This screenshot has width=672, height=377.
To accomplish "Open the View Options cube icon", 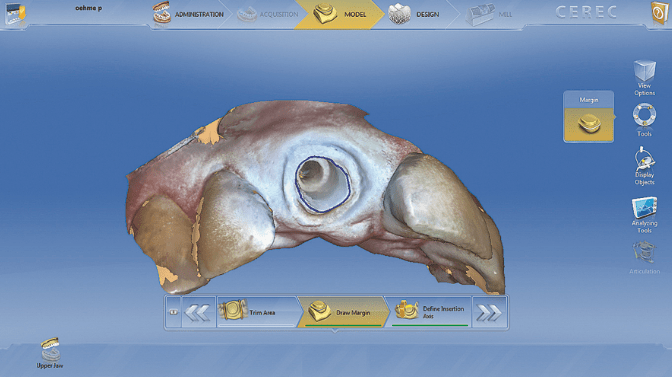I will [x=645, y=78].
